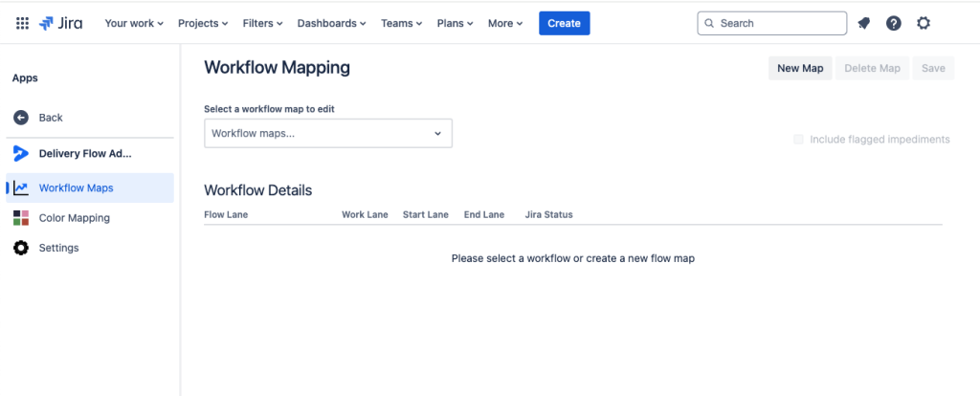Viewport: 980px width, 396px height.
Task: Click the 'Please select a workflow' message
Action: (573, 258)
